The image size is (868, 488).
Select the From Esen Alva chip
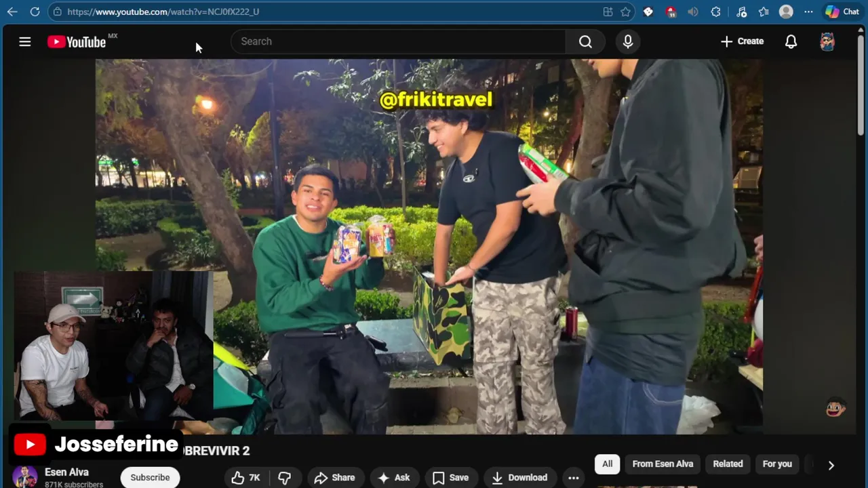click(x=663, y=464)
